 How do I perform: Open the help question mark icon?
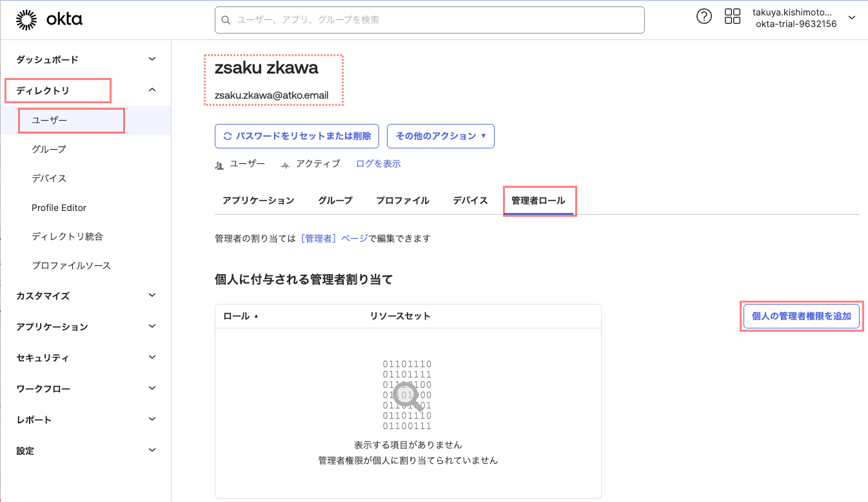pyautogui.click(x=704, y=17)
